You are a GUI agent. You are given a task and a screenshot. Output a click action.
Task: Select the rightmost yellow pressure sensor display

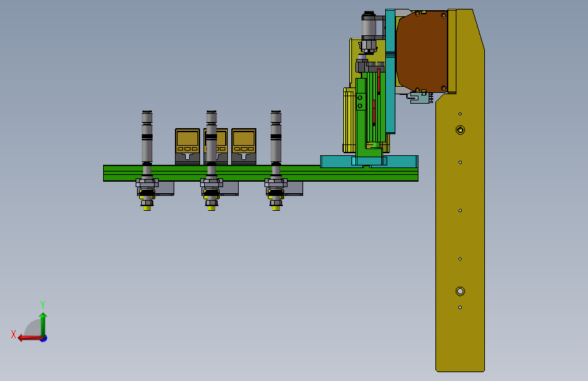point(243,141)
